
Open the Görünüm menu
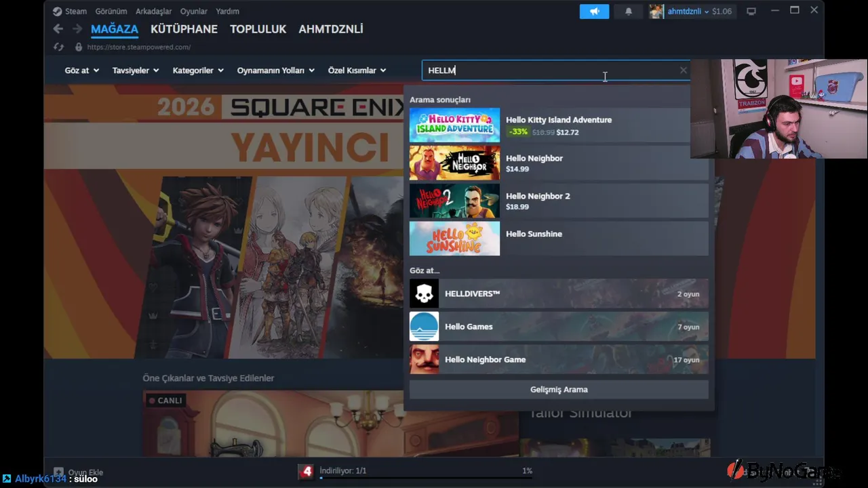tap(111, 12)
